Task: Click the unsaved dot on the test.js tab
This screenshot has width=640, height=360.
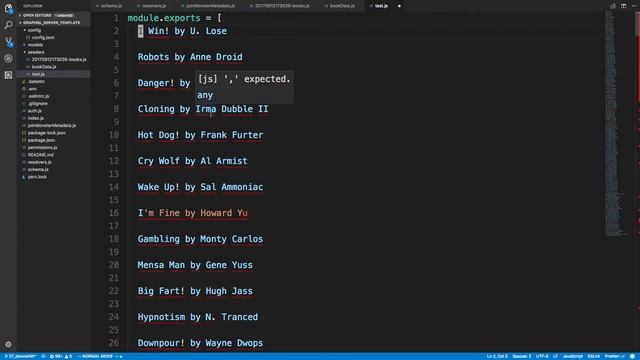Action: click(399, 6)
